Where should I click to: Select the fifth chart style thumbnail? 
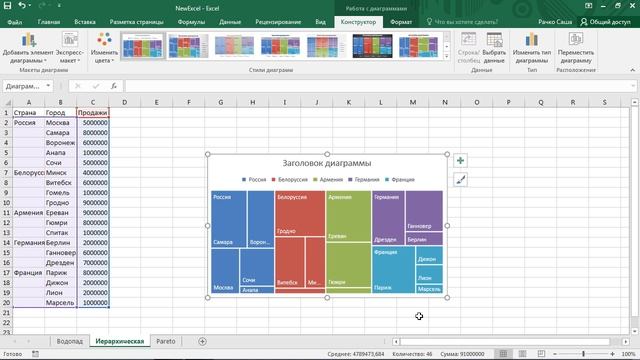coord(326,46)
